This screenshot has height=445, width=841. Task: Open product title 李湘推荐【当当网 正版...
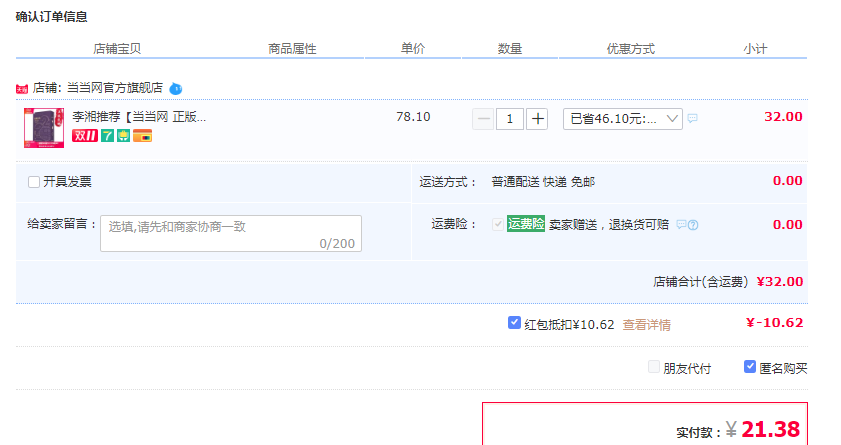tap(139, 117)
